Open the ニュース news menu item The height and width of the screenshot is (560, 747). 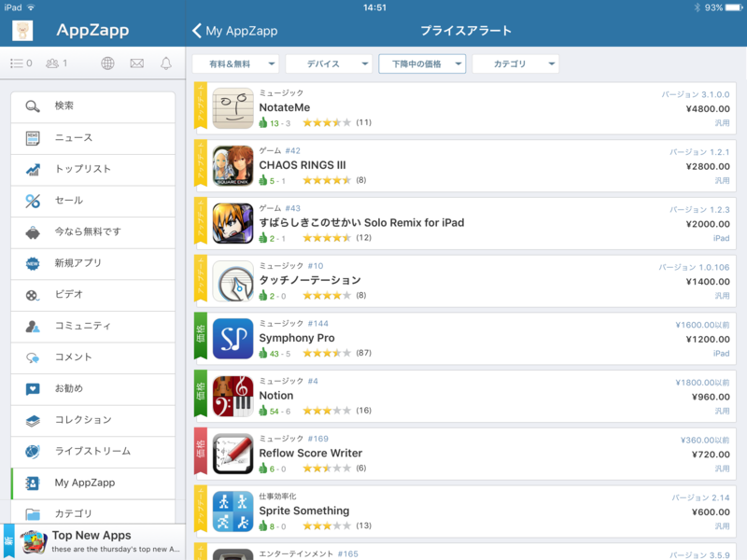(x=92, y=138)
